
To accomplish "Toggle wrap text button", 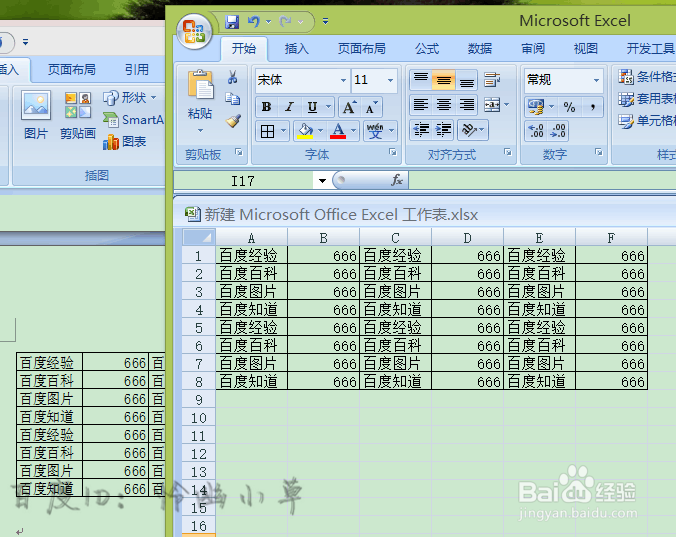I will click(x=491, y=80).
